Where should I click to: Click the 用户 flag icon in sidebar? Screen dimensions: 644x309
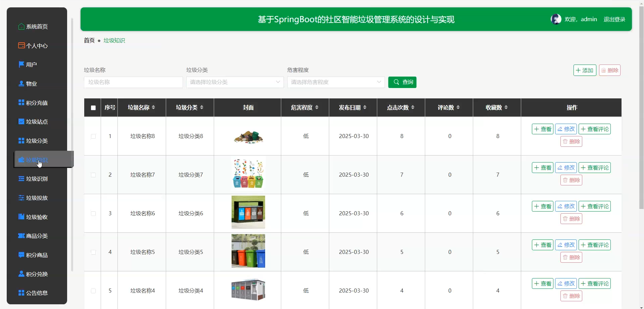[21, 64]
